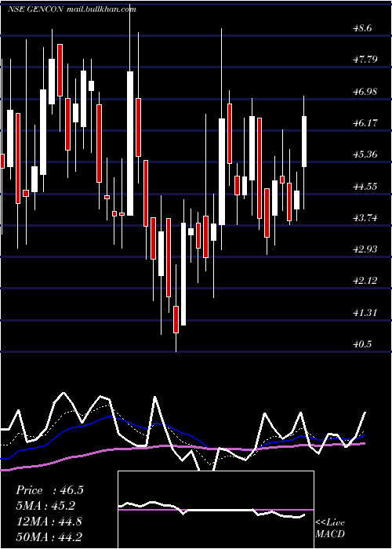Click the last white candlestick on the right
This screenshot has height=549, width=392.
(304, 141)
